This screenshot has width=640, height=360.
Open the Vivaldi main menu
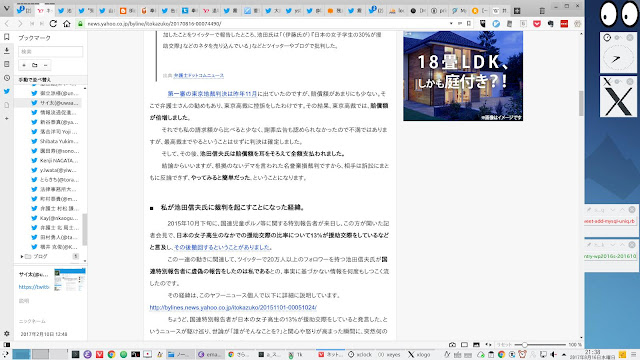(7, 8)
